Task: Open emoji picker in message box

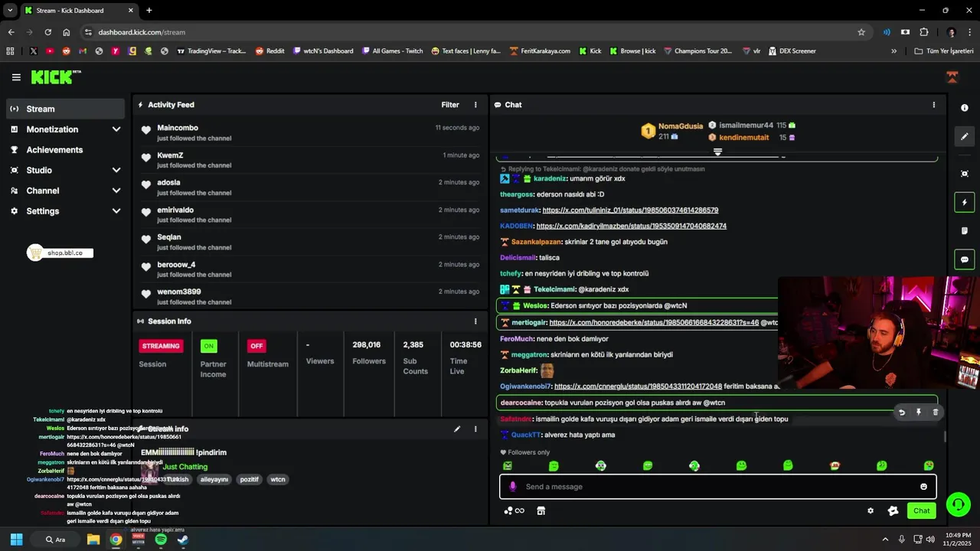Action: (923, 487)
